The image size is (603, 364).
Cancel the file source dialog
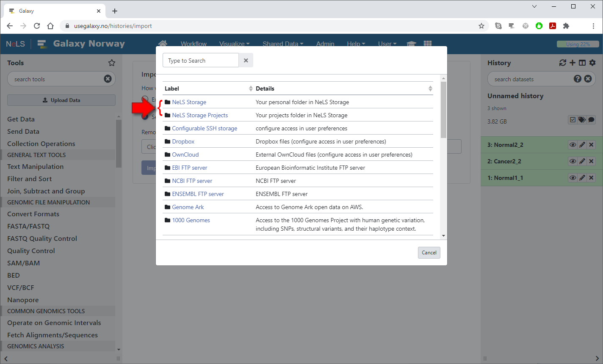(429, 253)
